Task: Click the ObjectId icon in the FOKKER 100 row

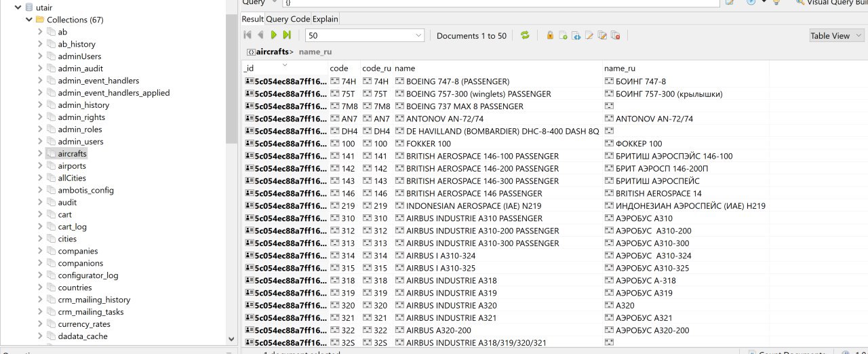Action: (249, 144)
